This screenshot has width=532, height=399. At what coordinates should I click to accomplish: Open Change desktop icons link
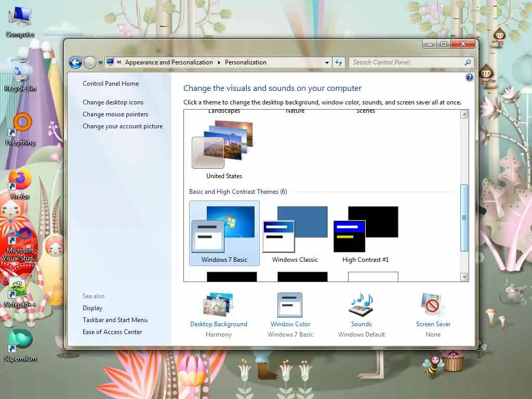113,102
